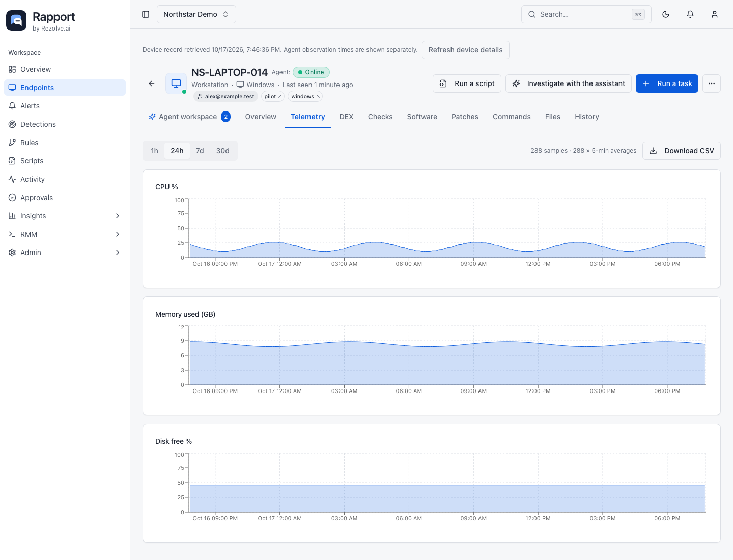Open Rules in the sidebar
This screenshot has width=733, height=560.
click(x=65, y=143)
